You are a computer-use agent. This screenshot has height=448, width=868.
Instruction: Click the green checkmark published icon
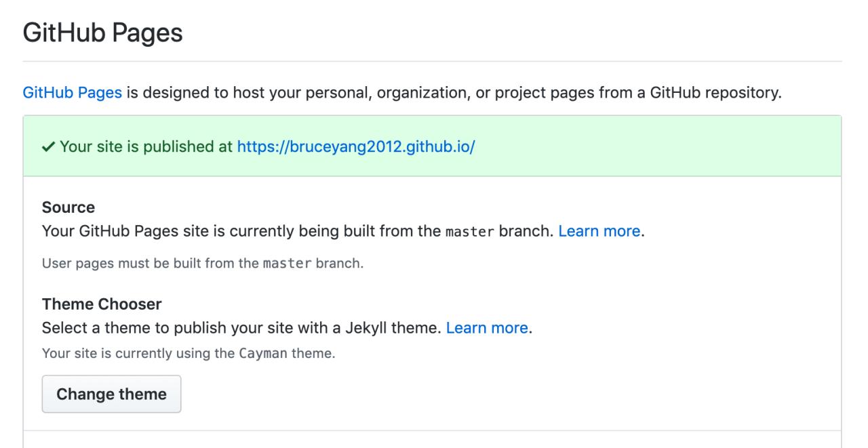(x=47, y=146)
